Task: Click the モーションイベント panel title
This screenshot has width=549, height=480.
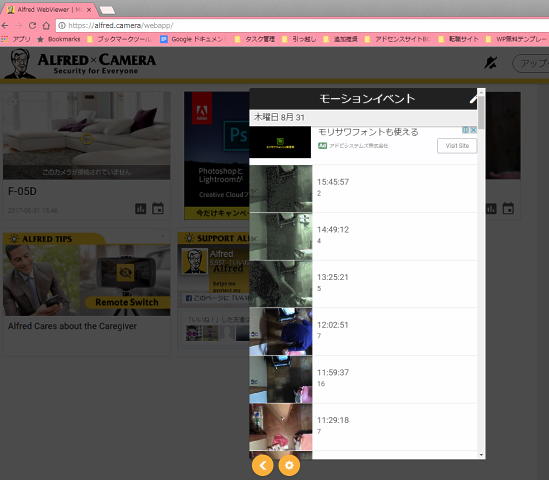Action: pos(367,99)
